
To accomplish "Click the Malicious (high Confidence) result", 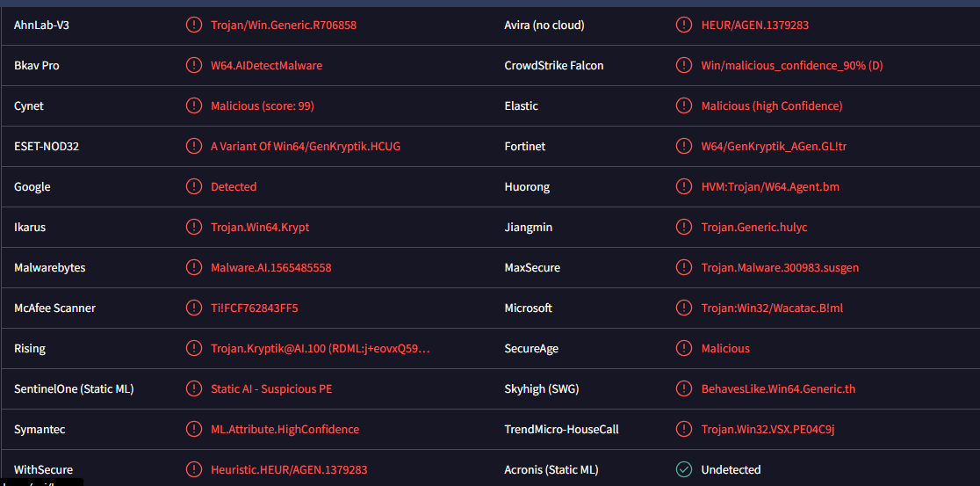I will click(x=772, y=105).
